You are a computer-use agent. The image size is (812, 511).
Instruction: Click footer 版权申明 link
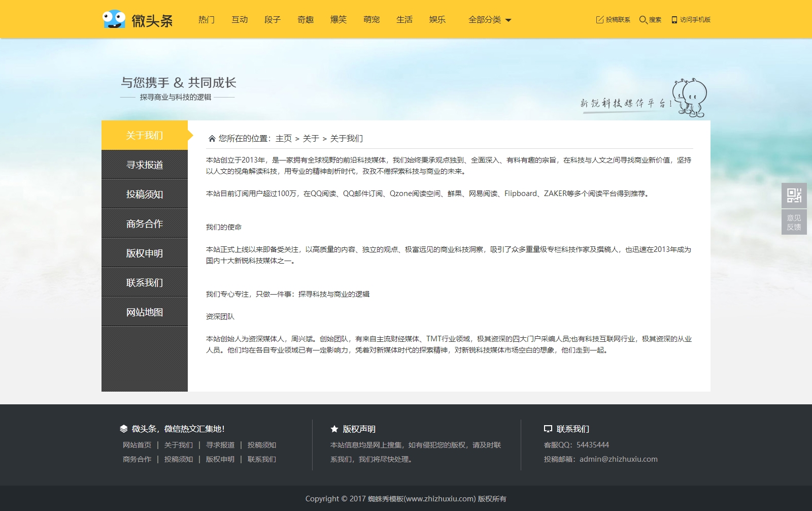coord(220,459)
